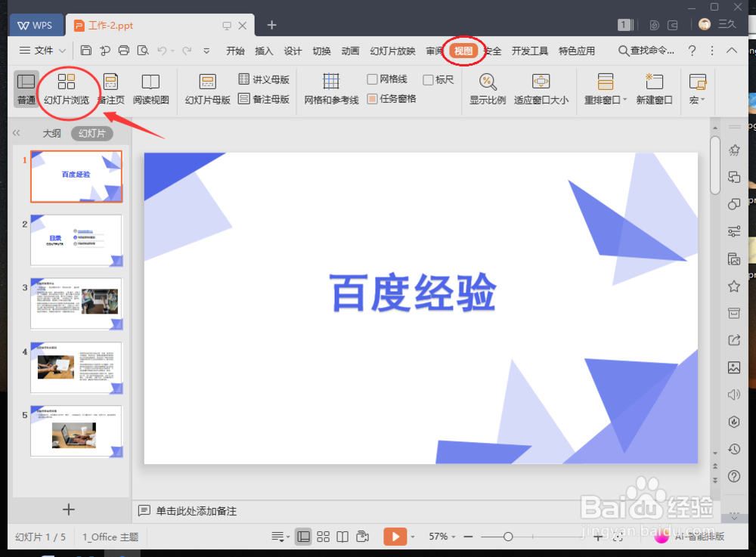Select slide 2 目录 thumbnail

click(76, 240)
